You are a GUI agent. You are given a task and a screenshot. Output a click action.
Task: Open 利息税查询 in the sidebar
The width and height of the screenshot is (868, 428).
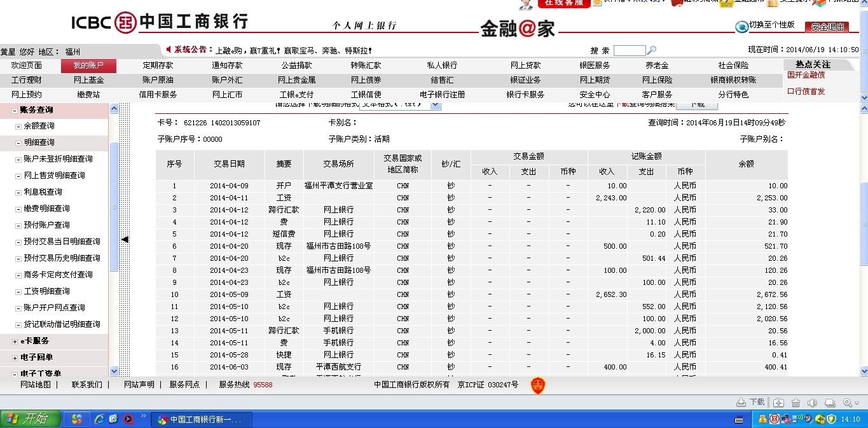coord(43,192)
